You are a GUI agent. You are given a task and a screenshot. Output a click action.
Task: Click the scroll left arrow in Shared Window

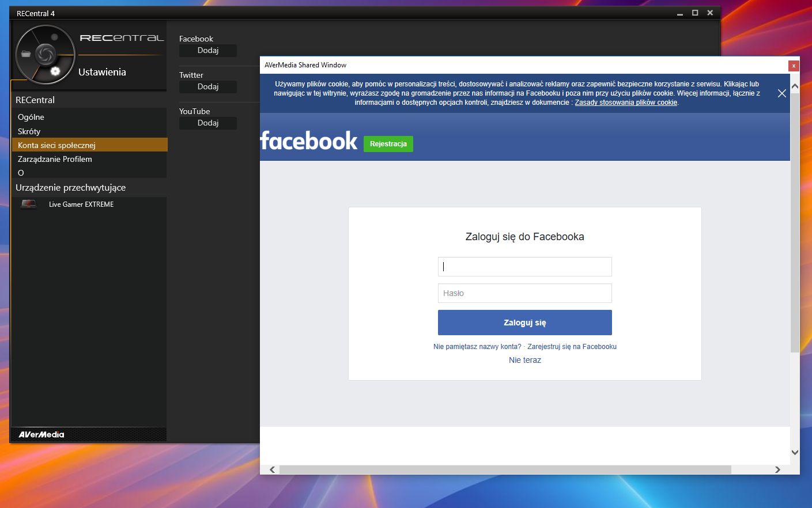(273, 469)
